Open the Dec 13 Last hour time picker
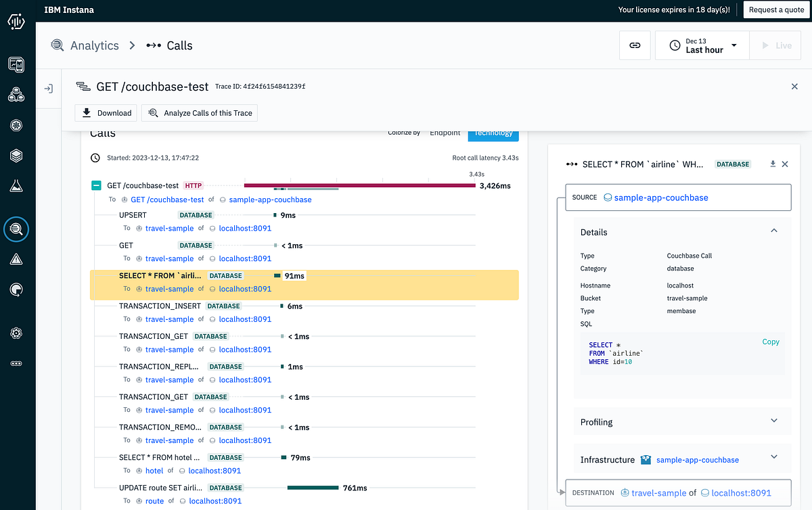Viewport: 812px width, 510px height. (x=702, y=45)
